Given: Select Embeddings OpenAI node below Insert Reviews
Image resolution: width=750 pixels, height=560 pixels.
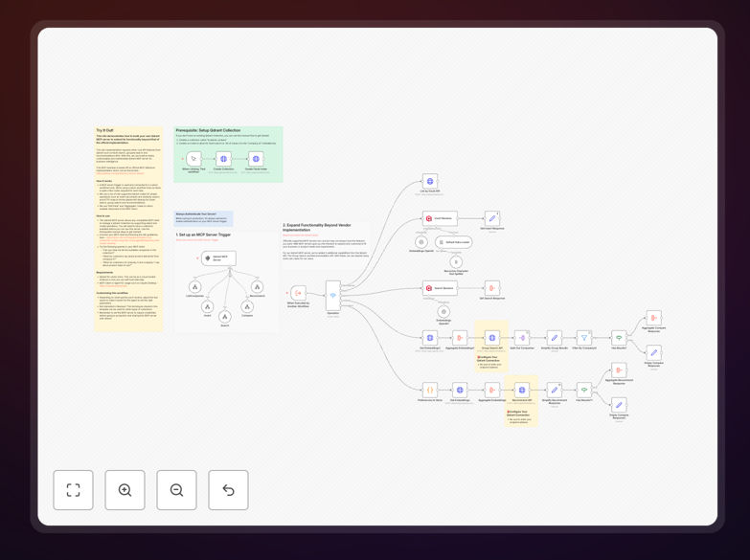Looking at the screenshot, I should 420,242.
